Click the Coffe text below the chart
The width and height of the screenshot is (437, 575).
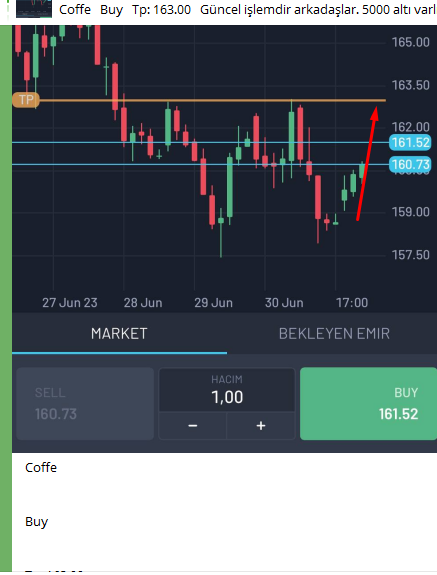pyautogui.click(x=41, y=468)
